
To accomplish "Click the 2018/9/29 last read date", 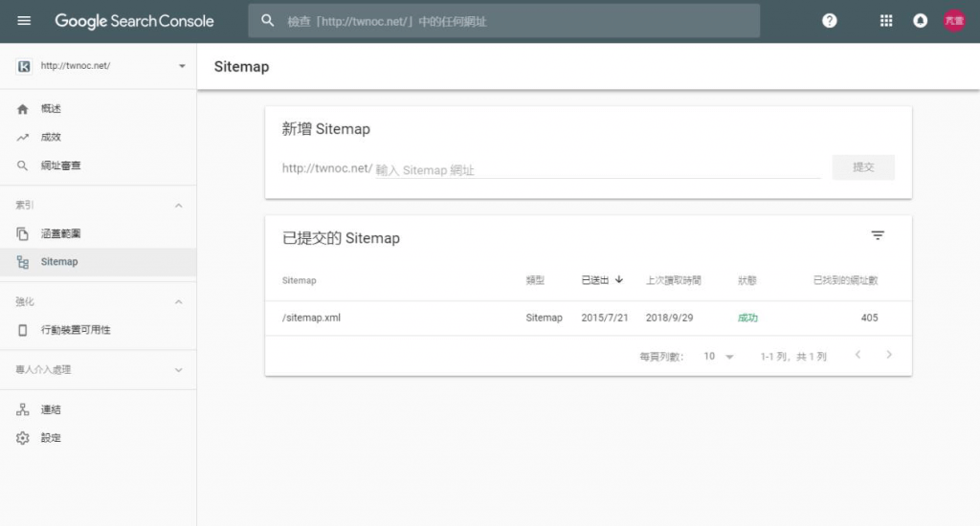I will pyautogui.click(x=669, y=318).
